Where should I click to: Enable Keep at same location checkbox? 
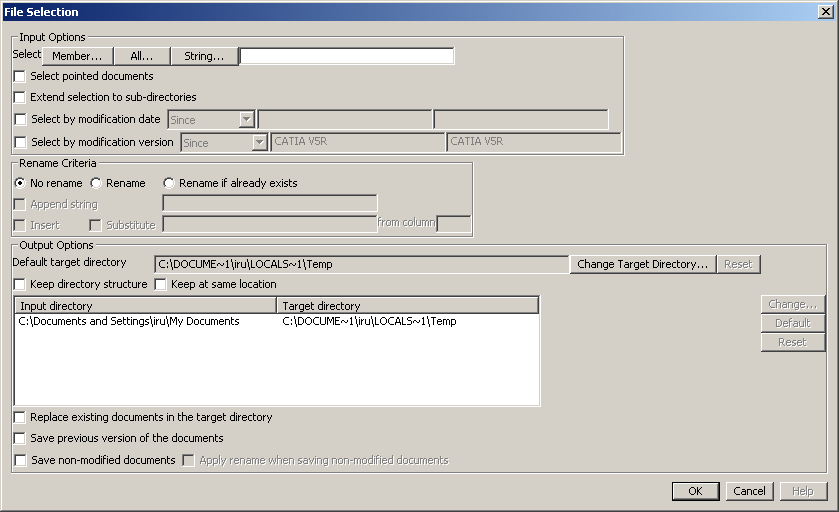(160, 285)
